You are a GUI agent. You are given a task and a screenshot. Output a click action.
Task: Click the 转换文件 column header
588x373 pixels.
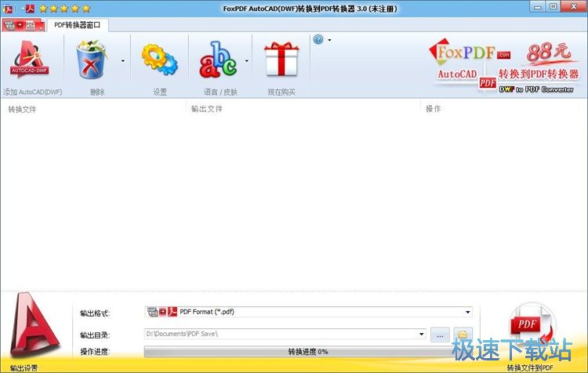point(22,109)
